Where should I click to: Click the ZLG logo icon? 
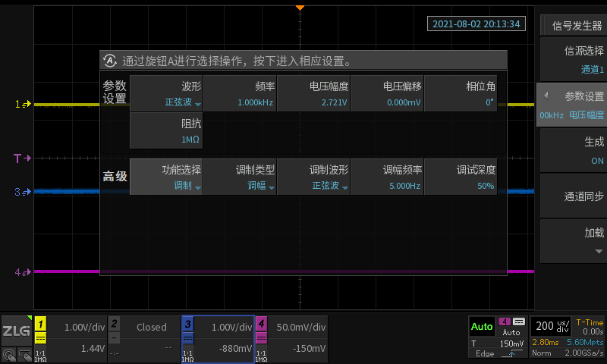(x=16, y=331)
